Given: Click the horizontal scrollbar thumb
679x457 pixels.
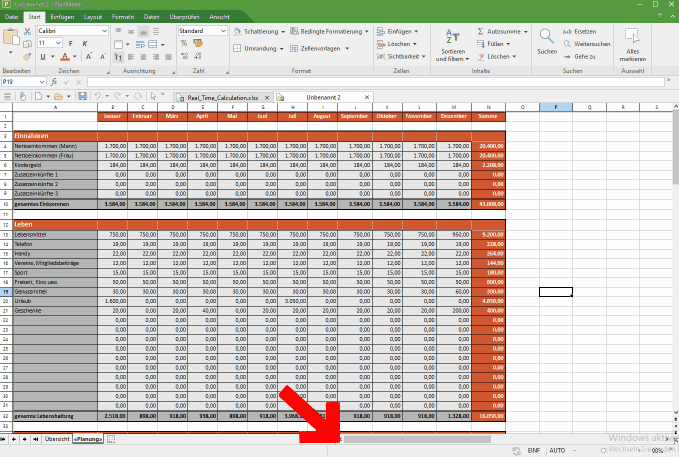Looking at the screenshot, I should (x=417, y=439).
